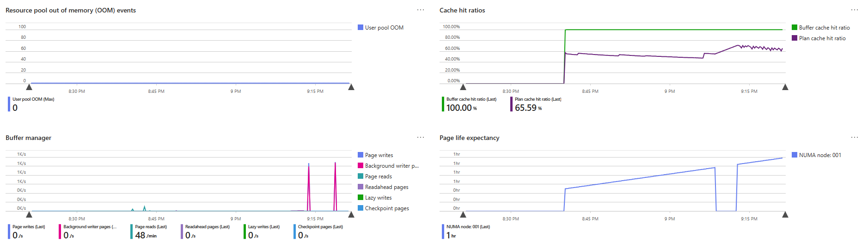Open options menu for Cache hit ratios chart
This screenshot has width=868, height=243.
coord(854,10)
